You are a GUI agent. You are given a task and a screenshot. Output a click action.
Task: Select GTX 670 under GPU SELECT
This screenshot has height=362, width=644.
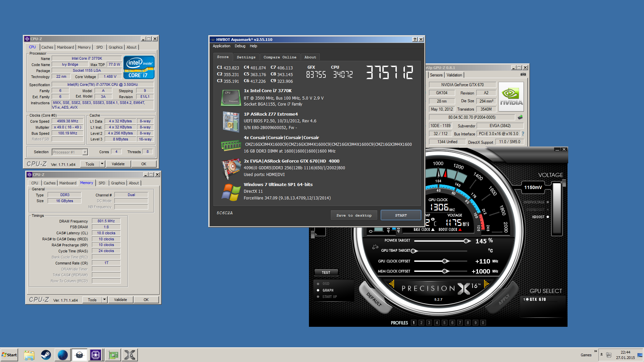point(535,300)
